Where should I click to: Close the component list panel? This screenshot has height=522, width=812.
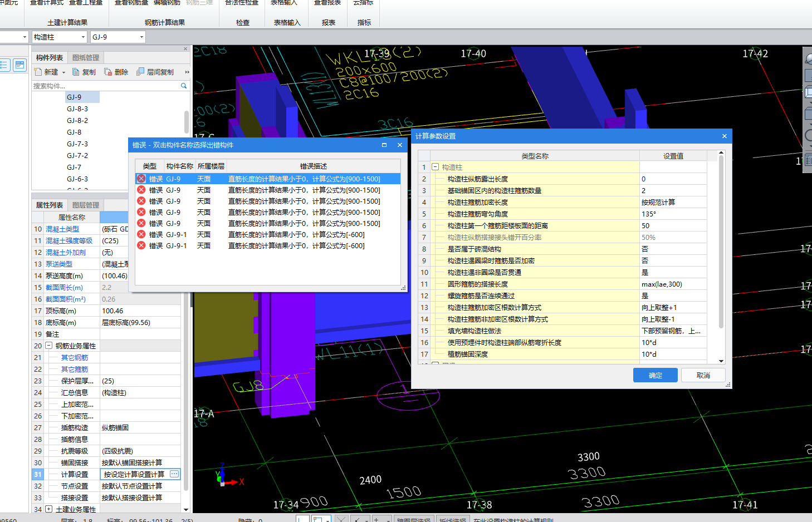185,49
